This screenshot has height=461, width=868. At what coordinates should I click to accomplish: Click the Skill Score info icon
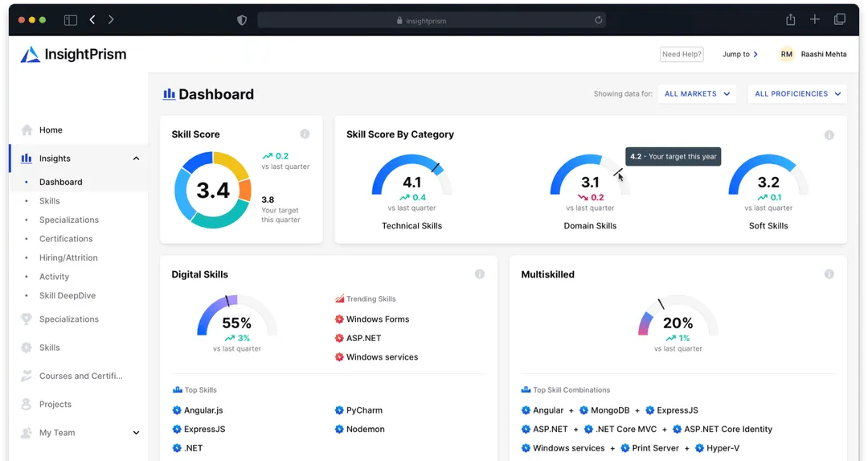(x=305, y=134)
